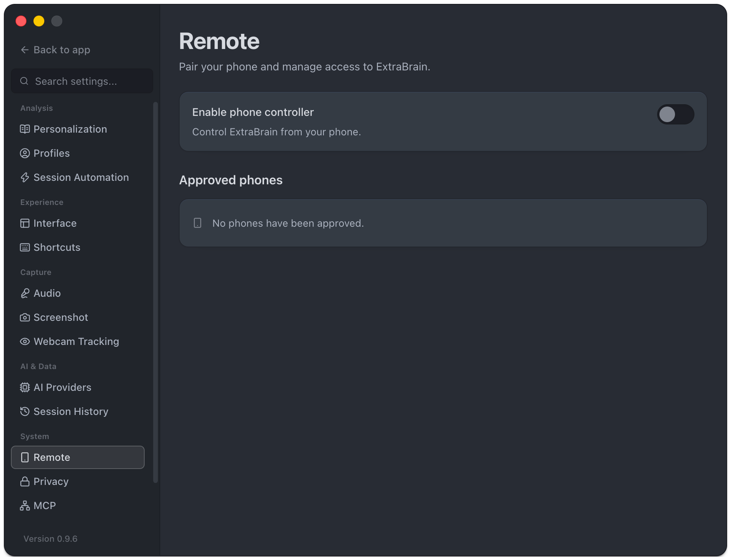Open Shortcuts settings
Image resolution: width=731 pixels, height=560 pixels.
click(78, 247)
